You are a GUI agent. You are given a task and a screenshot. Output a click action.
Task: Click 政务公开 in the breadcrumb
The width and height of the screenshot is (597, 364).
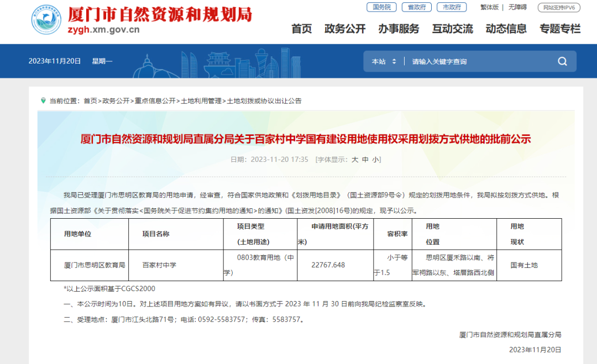pyautogui.click(x=116, y=101)
